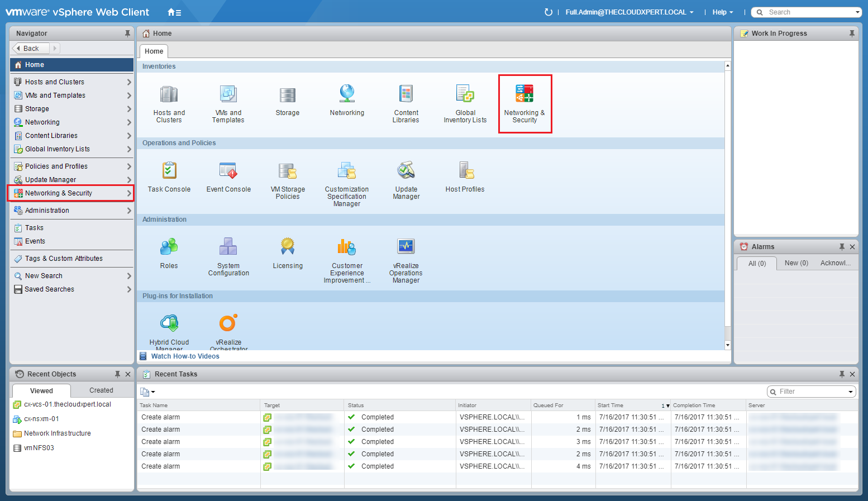Screen dimensions: 868x501
Task: Click the Filter field in Recent Tasks
Action: point(808,392)
